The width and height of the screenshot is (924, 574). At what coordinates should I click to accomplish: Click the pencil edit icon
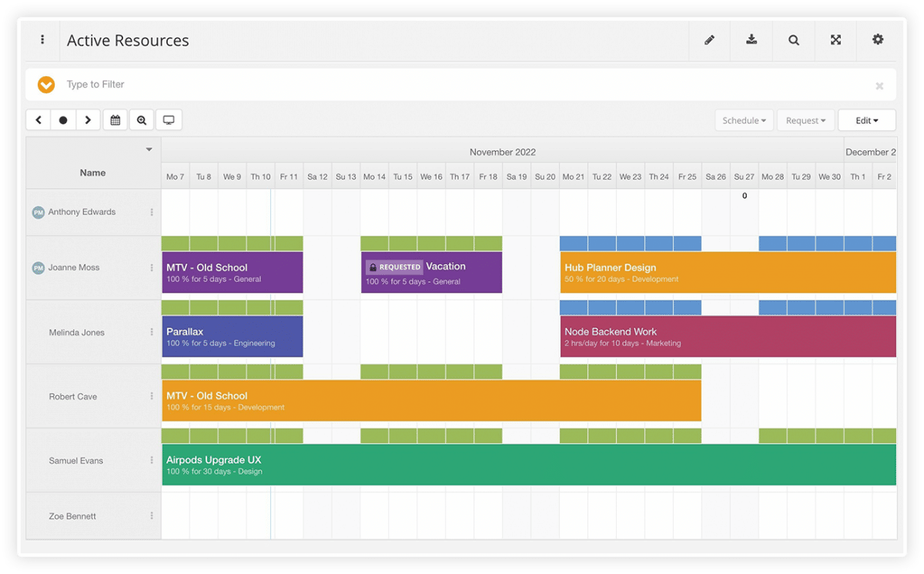(x=709, y=40)
